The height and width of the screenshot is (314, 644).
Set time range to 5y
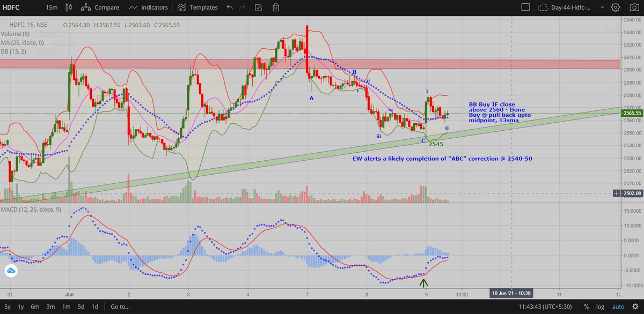tap(6, 306)
